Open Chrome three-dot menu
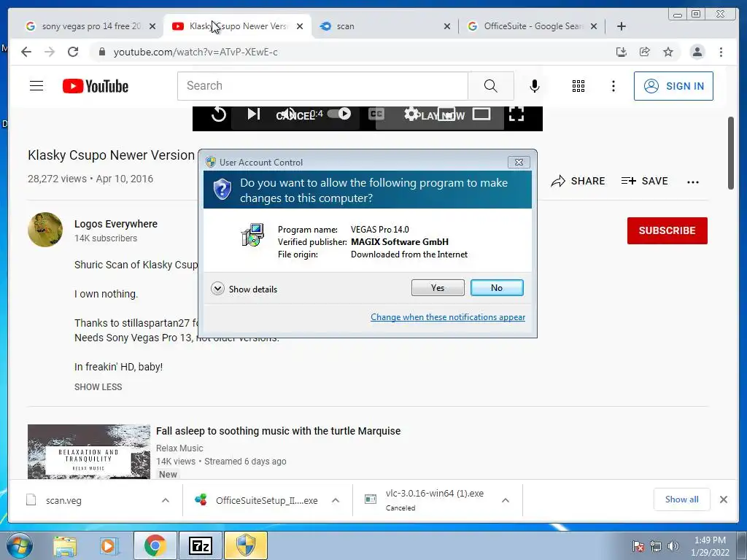747x560 pixels. (x=721, y=52)
